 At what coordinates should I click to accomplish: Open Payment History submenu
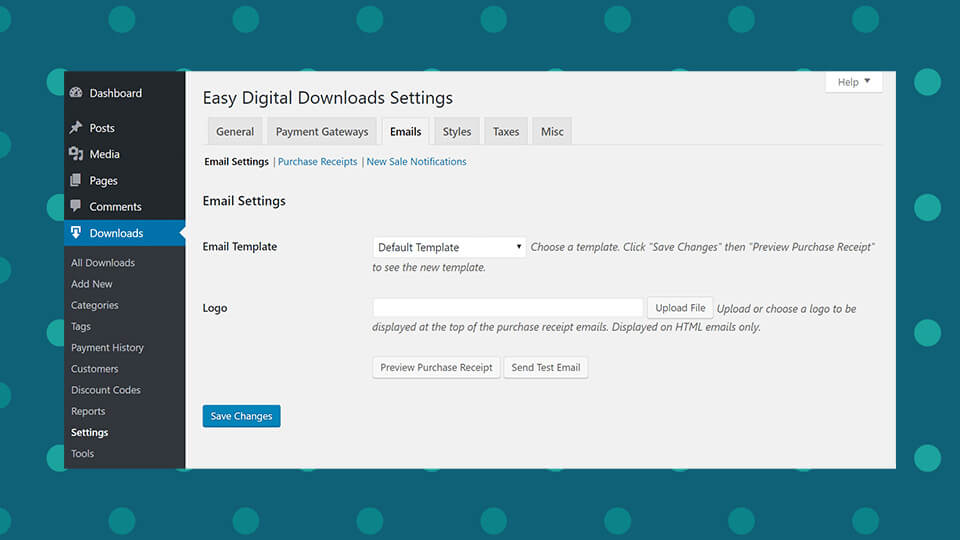point(107,348)
